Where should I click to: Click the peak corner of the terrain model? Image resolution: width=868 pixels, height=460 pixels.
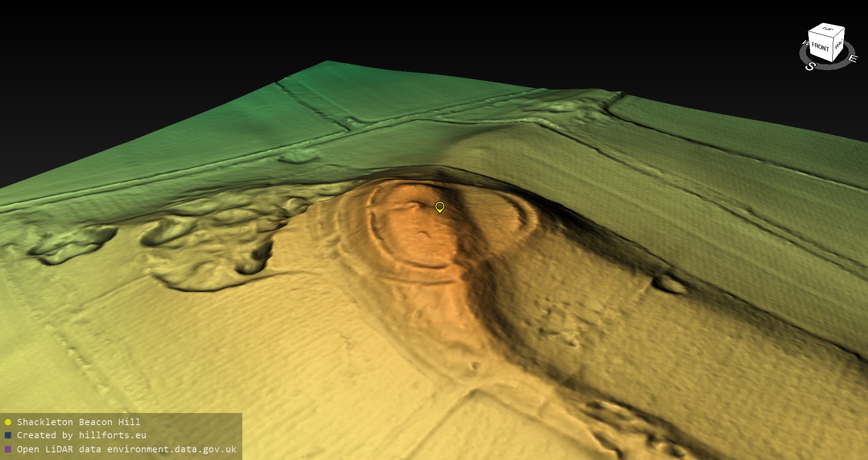click(x=327, y=62)
